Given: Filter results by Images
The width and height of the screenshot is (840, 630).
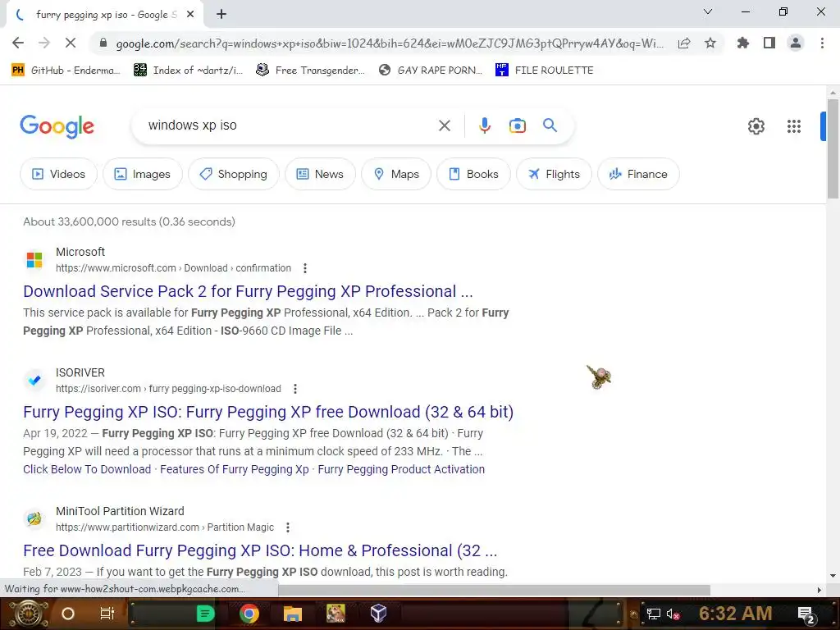Looking at the screenshot, I should click(x=143, y=174).
